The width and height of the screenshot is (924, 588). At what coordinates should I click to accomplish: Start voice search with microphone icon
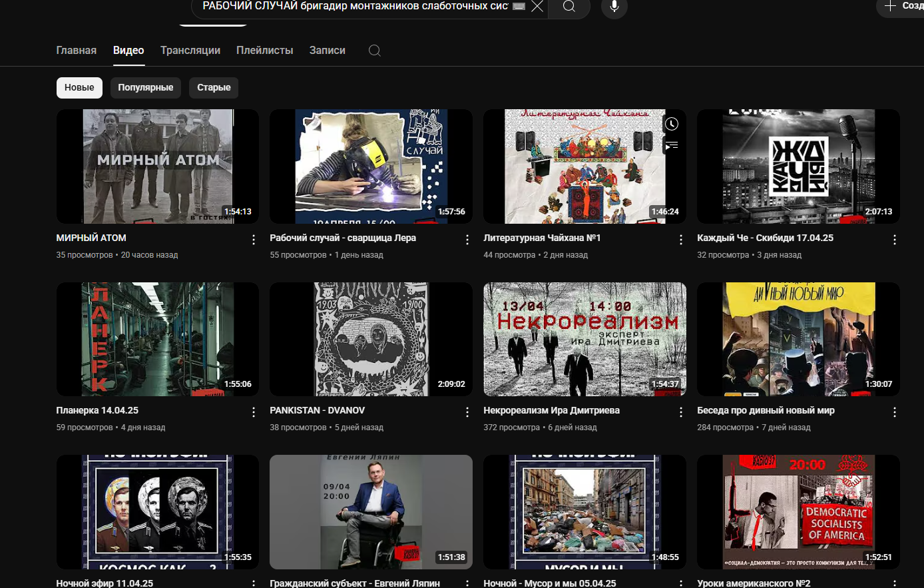614,7
